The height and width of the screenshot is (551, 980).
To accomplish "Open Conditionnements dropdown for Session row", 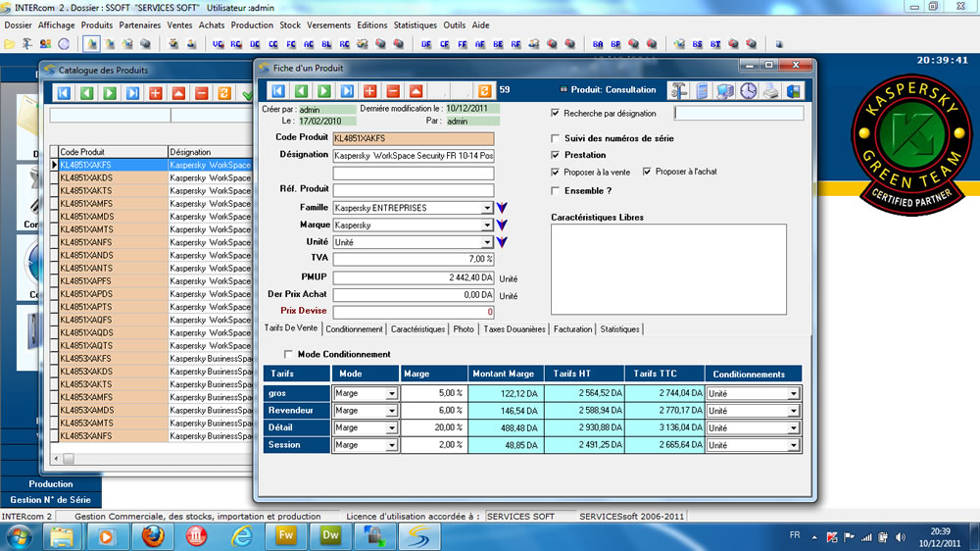I will (x=793, y=445).
